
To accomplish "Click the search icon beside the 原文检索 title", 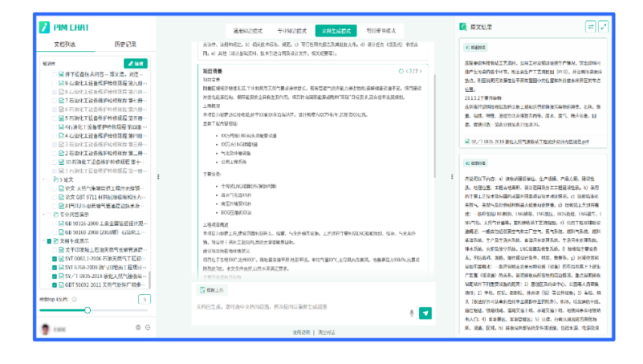I will 463,27.
